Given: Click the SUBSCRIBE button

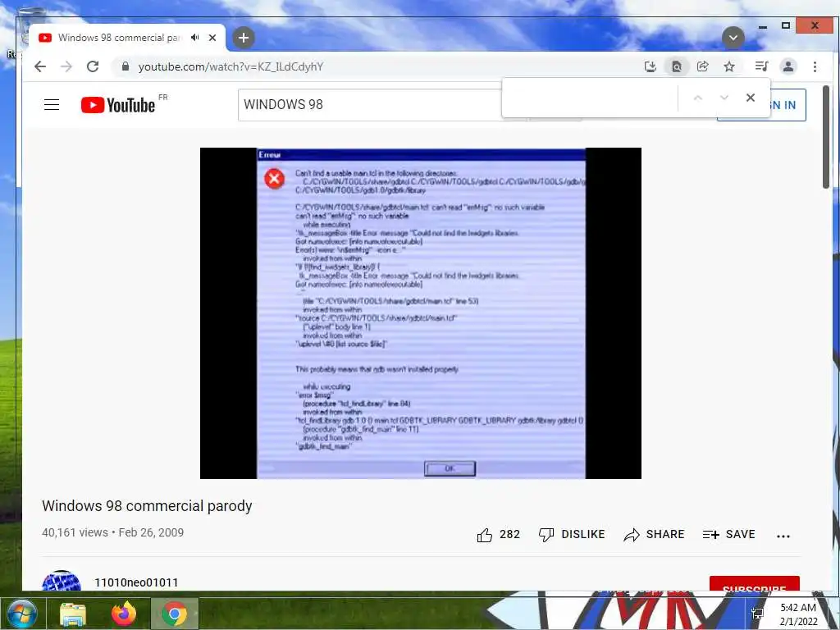Looking at the screenshot, I should tap(755, 583).
